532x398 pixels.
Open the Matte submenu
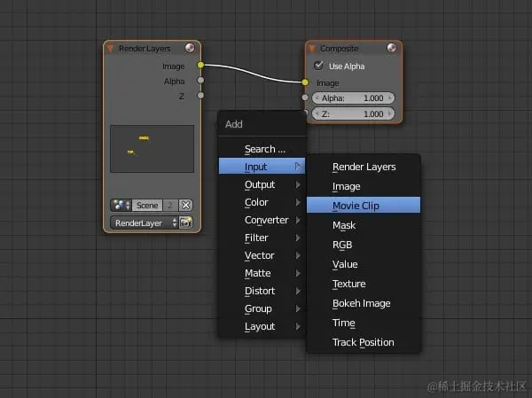tap(262, 273)
